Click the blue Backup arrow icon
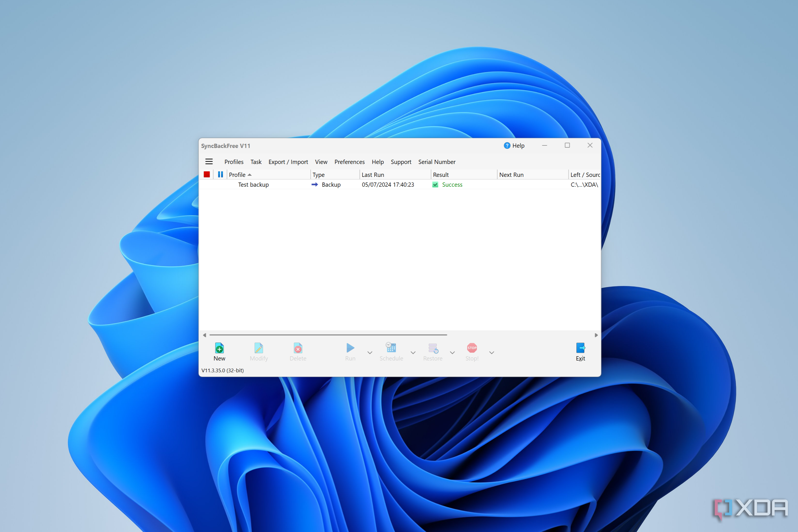The image size is (798, 532). 314,184
